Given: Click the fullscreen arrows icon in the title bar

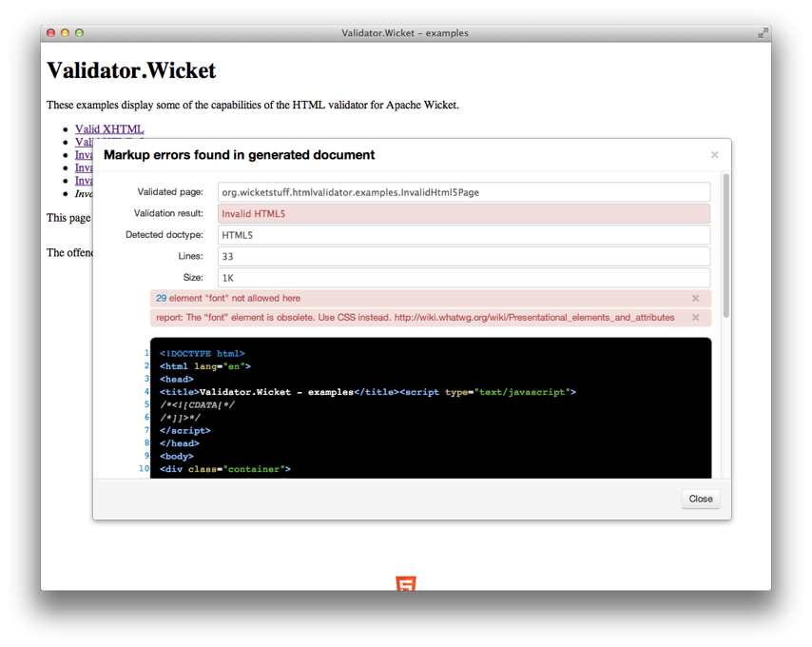Looking at the screenshot, I should click(763, 33).
